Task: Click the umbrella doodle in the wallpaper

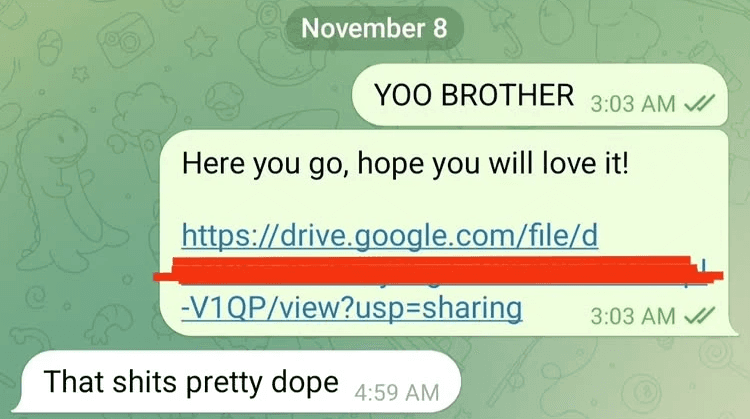Action: click(x=508, y=33)
